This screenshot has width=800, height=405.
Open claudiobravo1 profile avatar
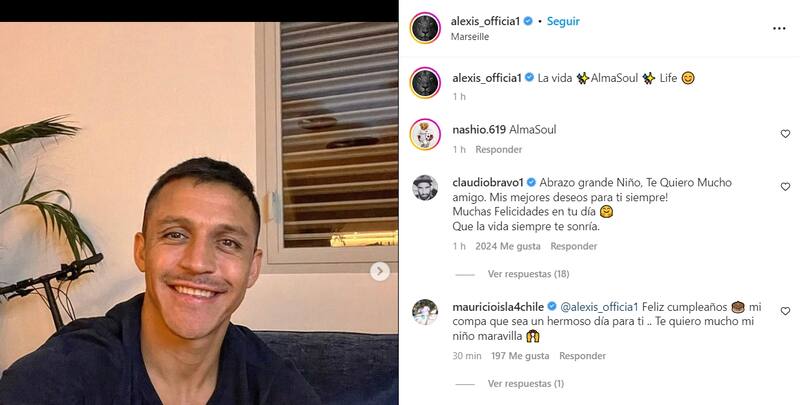pos(425,188)
